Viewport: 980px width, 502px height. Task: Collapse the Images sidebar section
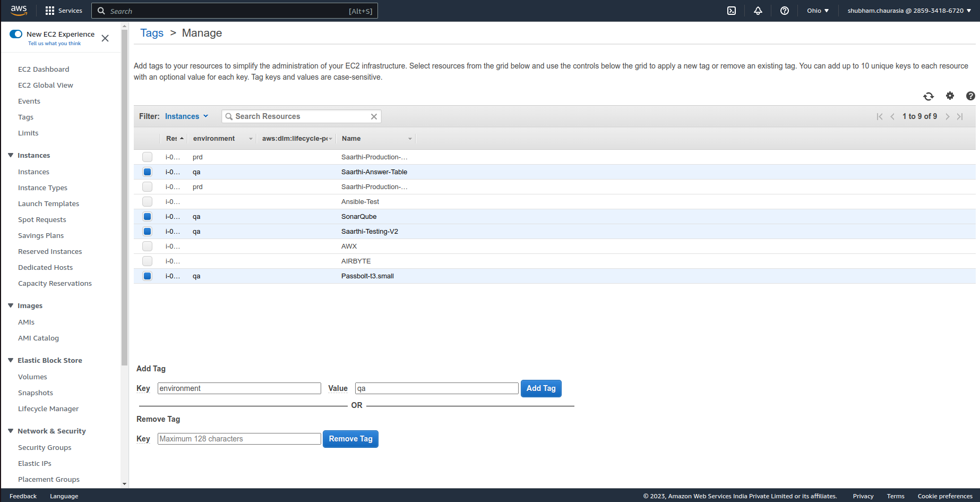pos(11,305)
